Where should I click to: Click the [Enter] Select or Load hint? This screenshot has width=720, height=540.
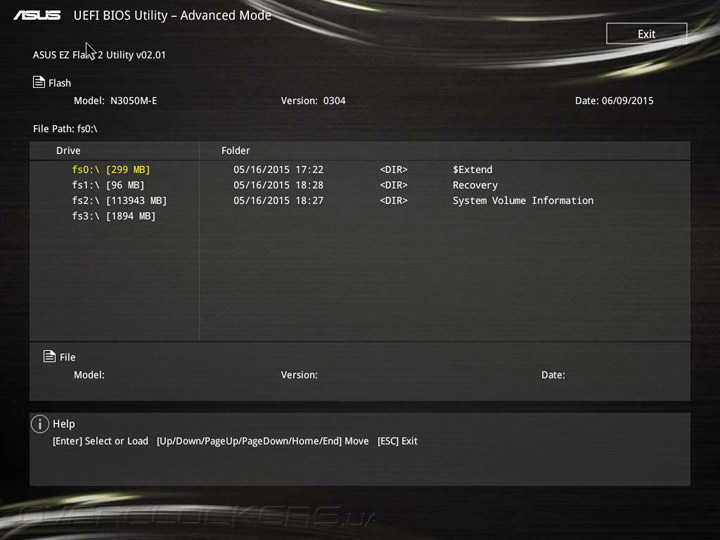101,441
